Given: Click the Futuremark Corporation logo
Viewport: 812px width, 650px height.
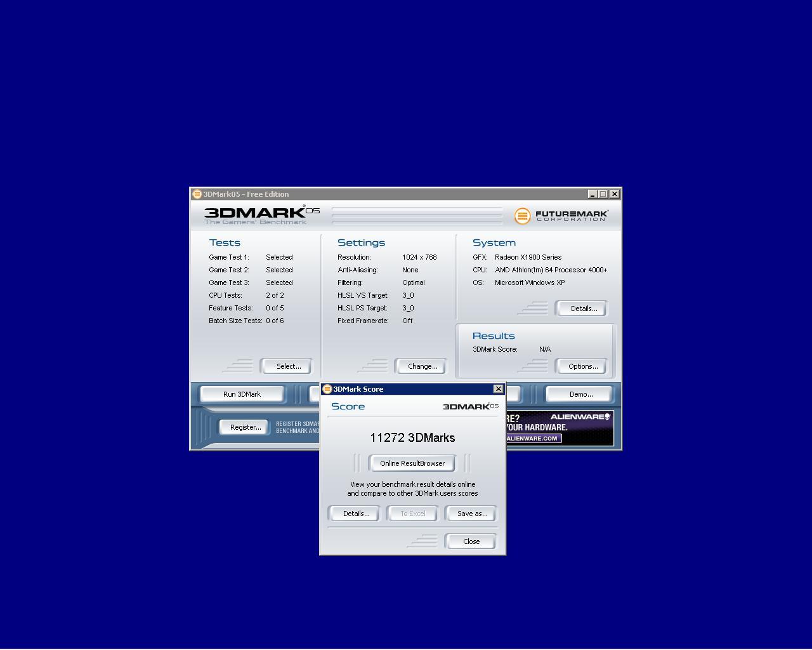Looking at the screenshot, I should 561,216.
